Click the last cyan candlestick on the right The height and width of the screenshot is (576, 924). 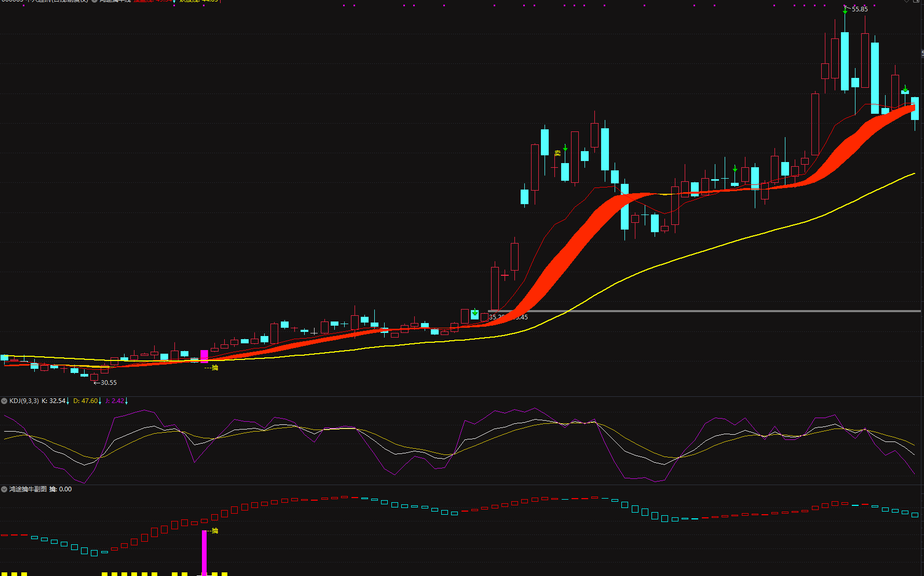click(915, 108)
